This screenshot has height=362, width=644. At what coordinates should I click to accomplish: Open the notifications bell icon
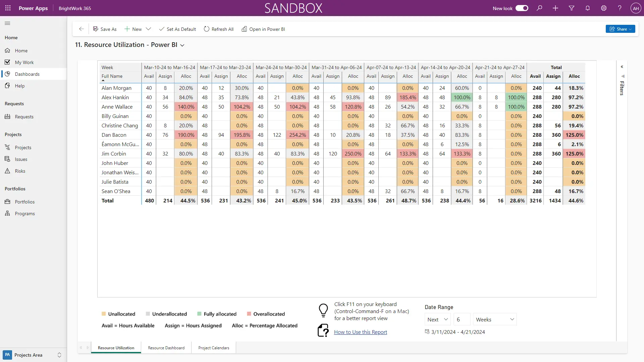point(588,8)
